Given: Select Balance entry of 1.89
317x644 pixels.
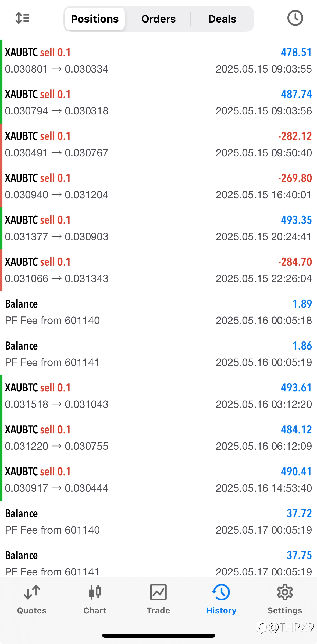Looking at the screenshot, I should [158, 312].
